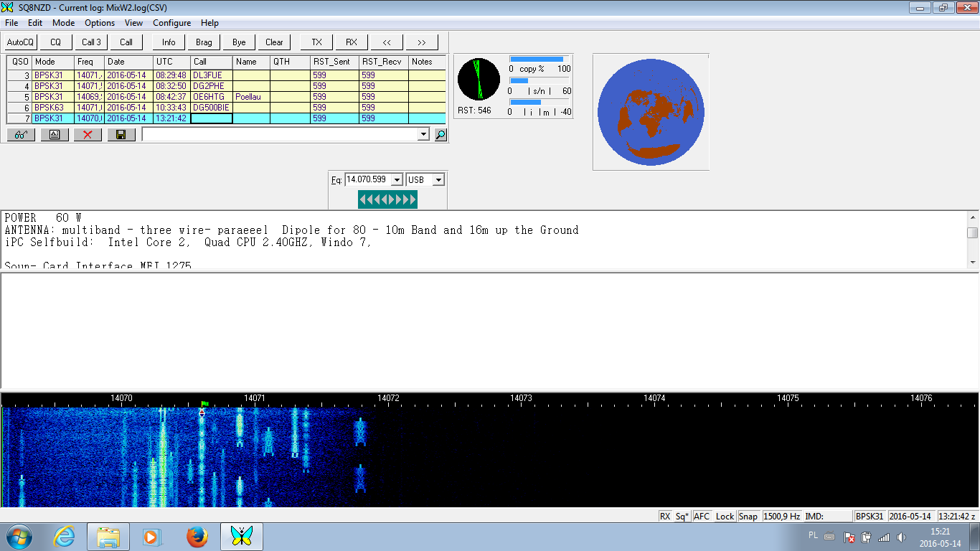Delete log entry with red X icon
Screen dimensions: 980x551
[x=88, y=135]
